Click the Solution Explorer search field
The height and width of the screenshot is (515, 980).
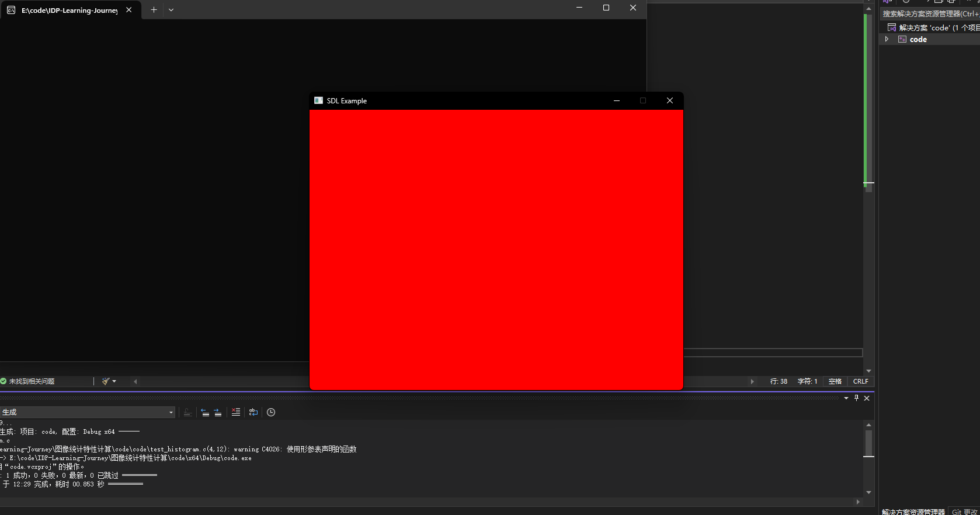pyautogui.click(x=931, y=13)
